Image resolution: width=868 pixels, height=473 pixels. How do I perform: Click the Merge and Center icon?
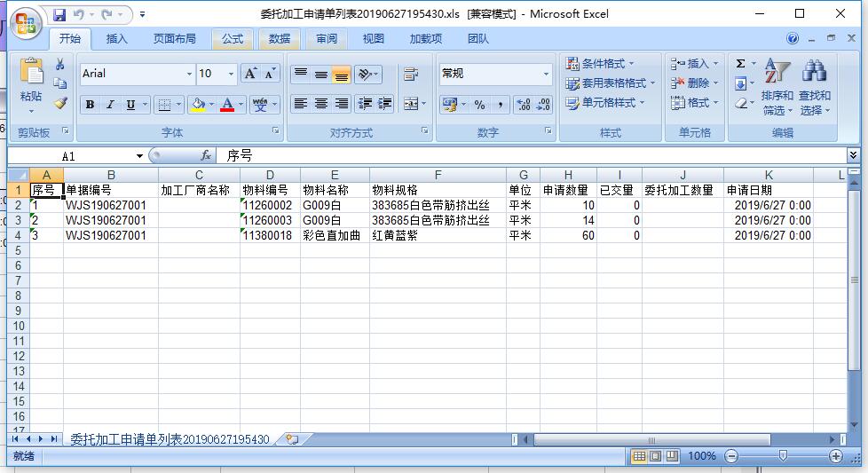(x=410, y=105)
